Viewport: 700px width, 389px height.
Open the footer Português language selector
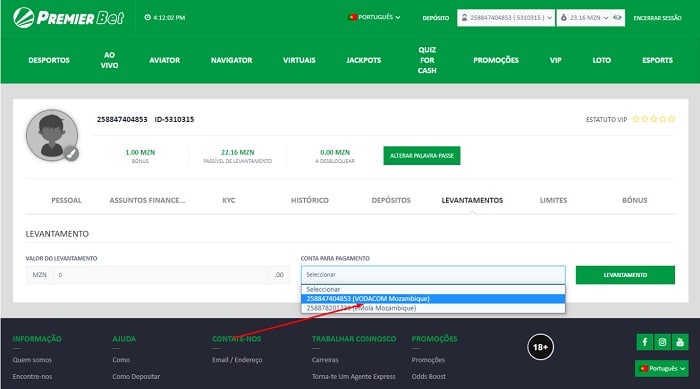pyautogui.click(x=662, y=368)
